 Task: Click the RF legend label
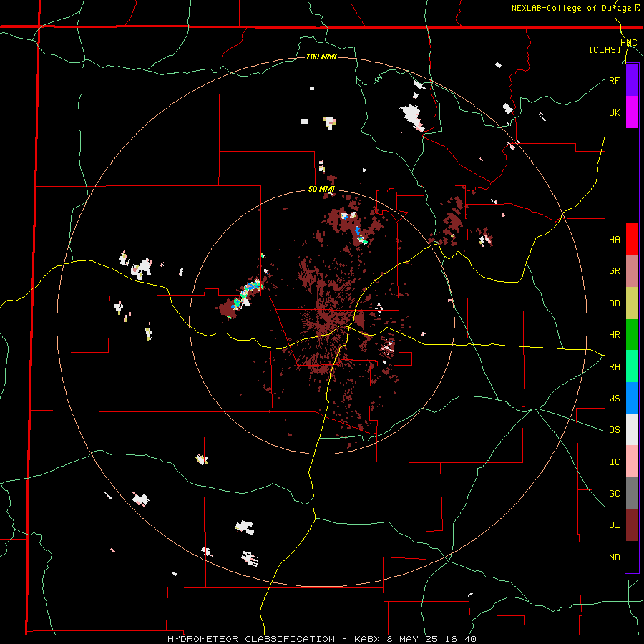pyautogui.click(x=614, y=80)
